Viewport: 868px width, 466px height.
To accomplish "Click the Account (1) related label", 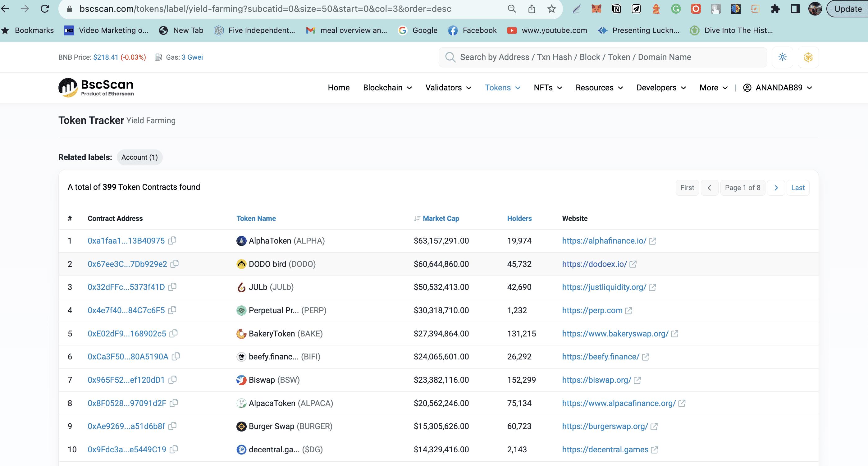I will [x=139, y=158].
